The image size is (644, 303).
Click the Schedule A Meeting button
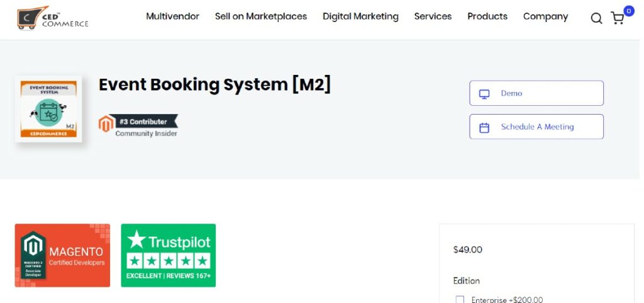(536, 127)
